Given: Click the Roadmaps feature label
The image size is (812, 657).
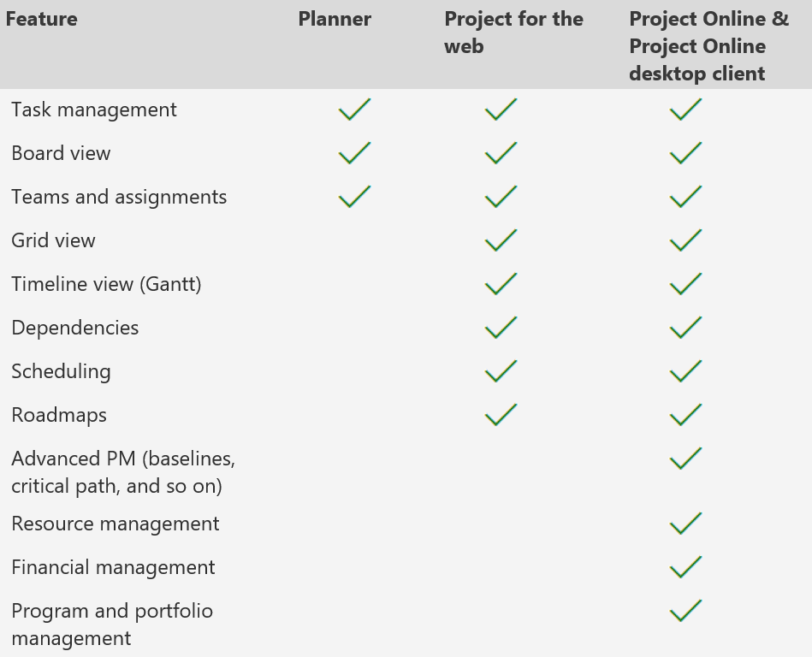Looking at the screenshot, I should coord(59,415).
